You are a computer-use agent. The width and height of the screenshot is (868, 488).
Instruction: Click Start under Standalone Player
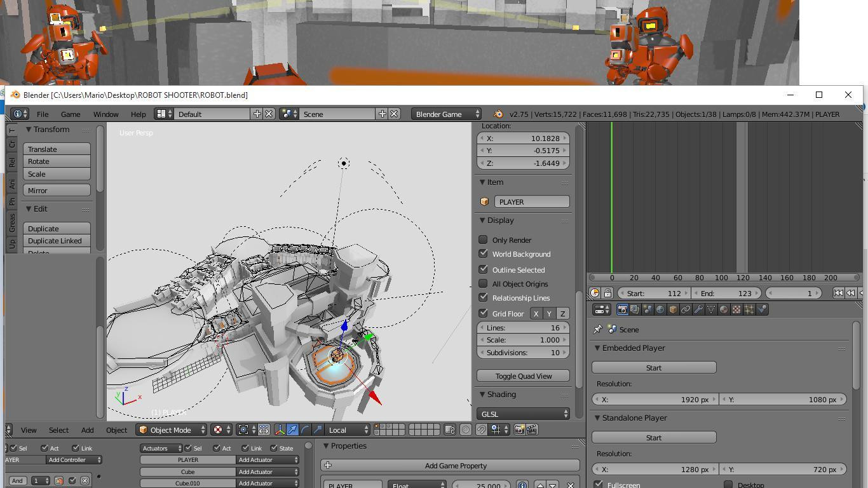click(654, 437)
